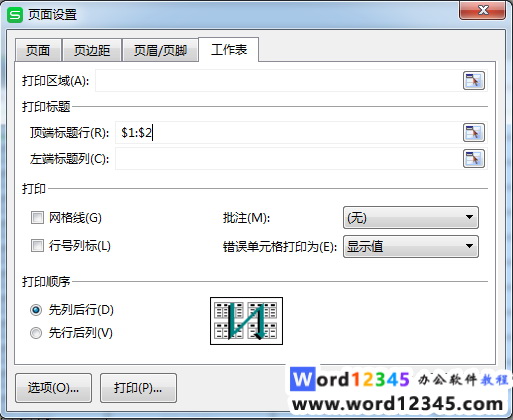Viewport: 513px width, 420px height.
Task: Select the 先列后行(D) radio option
Action: click(36, 310)
